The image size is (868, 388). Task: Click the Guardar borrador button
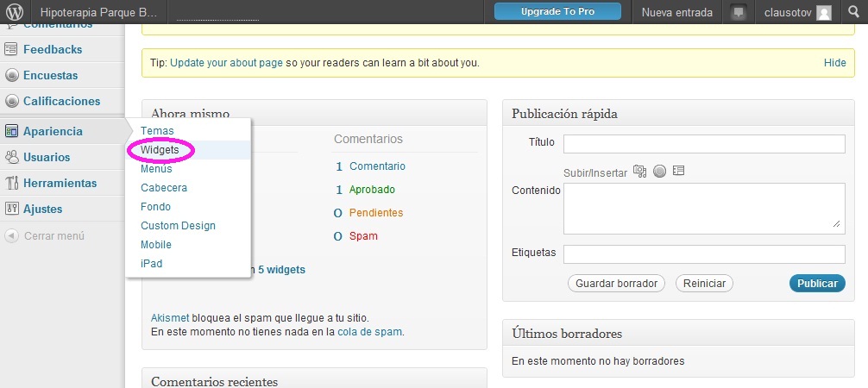[616, 283]
